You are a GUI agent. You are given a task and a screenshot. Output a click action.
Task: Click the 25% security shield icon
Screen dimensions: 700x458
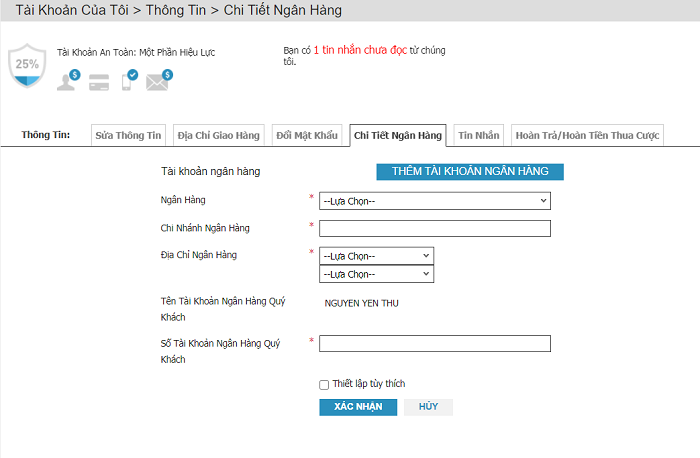point(26,64)
